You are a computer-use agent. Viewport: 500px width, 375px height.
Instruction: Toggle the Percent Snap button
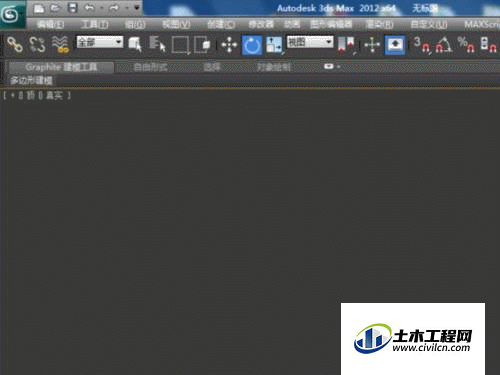click(x=466, y=45)
